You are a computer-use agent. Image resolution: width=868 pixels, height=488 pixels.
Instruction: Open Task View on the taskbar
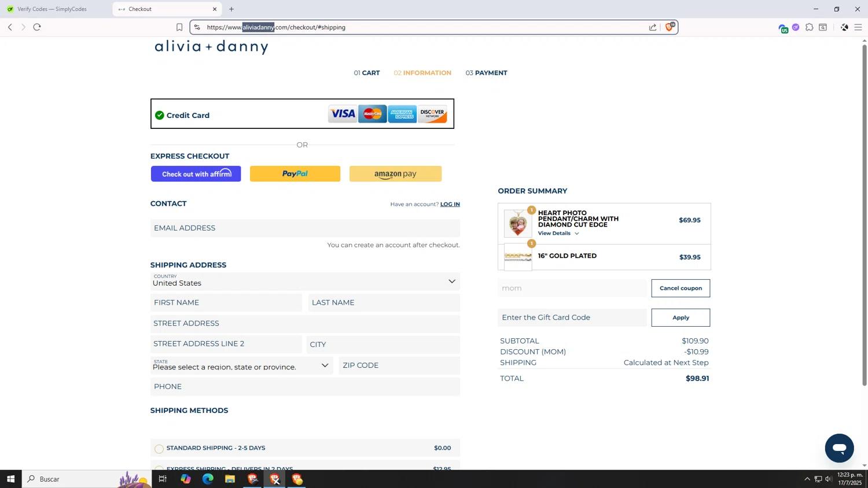point(163,479)
